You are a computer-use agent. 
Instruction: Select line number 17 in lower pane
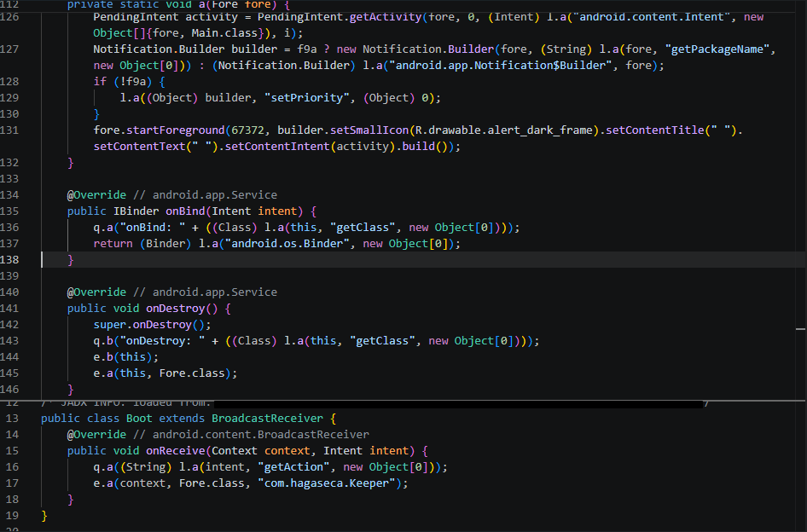click(12, 483)
